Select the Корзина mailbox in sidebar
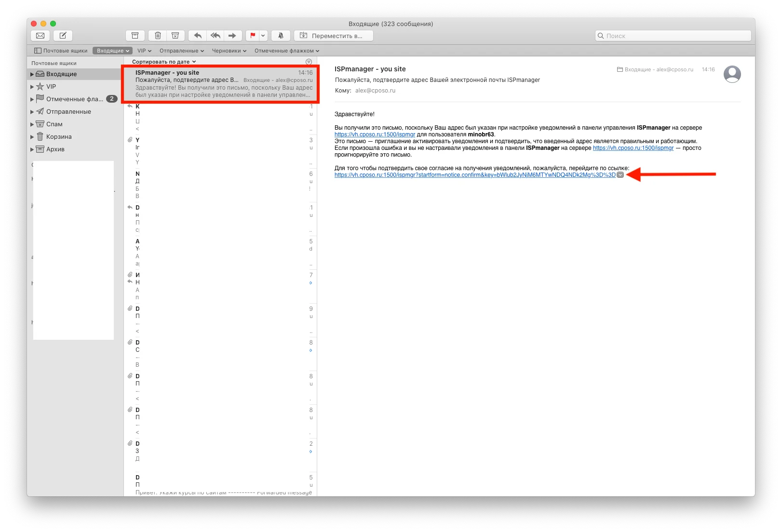This screenshot has height=532, width=782. 59,137
